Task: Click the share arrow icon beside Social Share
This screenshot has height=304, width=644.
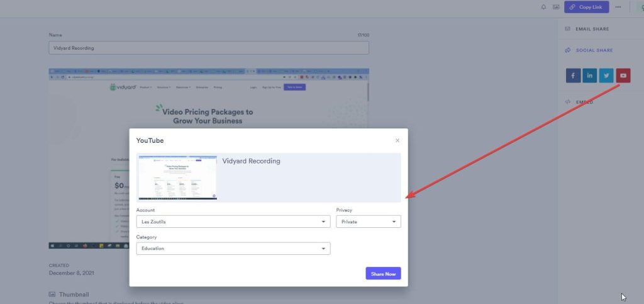Action: (568, 50)
